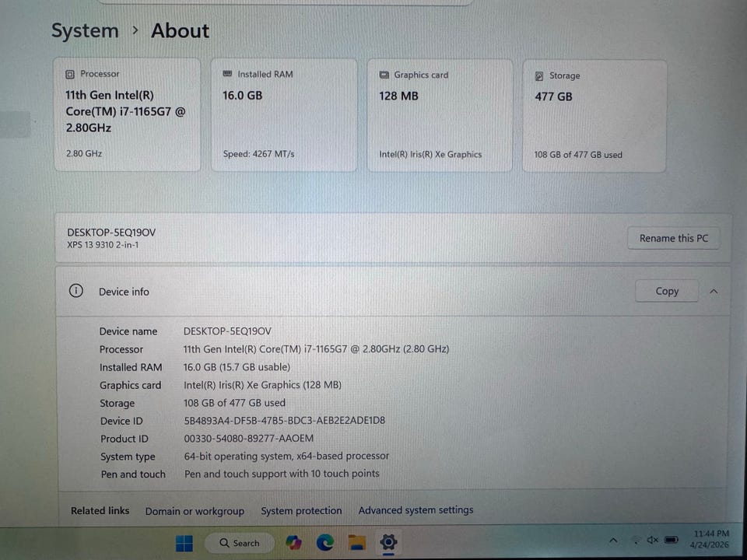This screenshot has width=747, height=560.
Task: Click the battery icon in tray
Action: pyautogui.click(x=672, y=540)
